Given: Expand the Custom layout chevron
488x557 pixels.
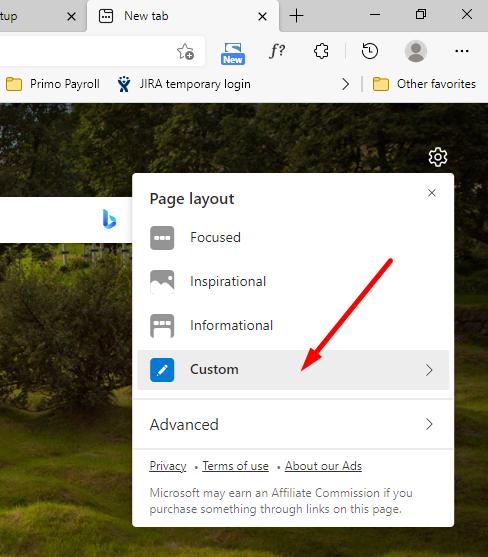Looking at the screenshot, I should [x=429, y=370].
